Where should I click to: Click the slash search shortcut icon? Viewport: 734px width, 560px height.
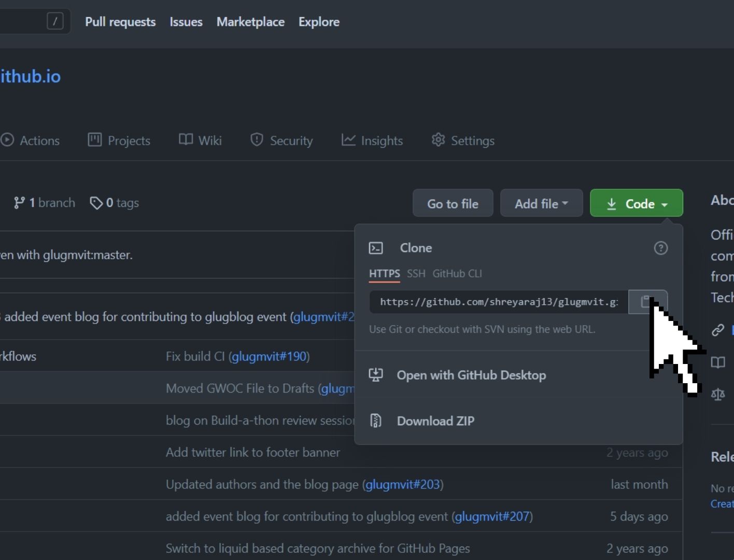pyautogui.click(x=55, y=21)
